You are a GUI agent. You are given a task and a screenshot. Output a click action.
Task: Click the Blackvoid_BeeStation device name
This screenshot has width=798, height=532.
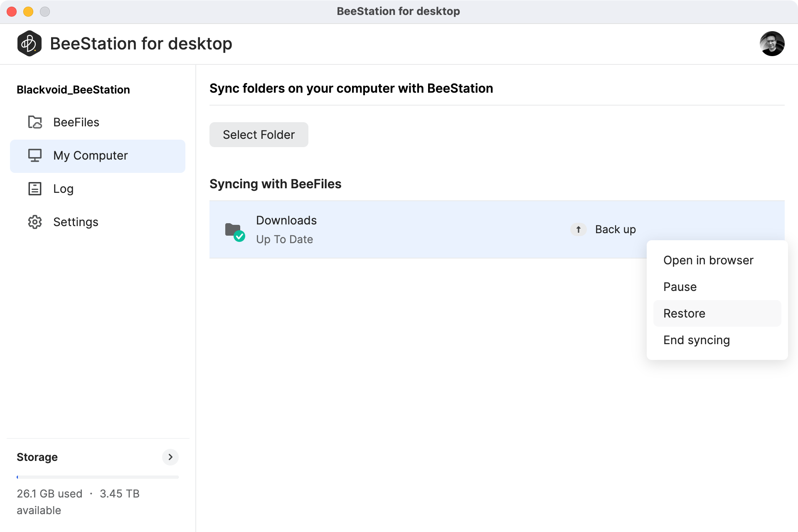tap(73, 90)
